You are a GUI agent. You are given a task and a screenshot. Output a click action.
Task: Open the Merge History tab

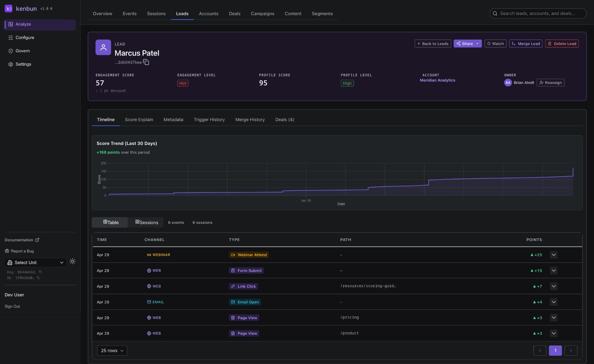click(250, 120)
